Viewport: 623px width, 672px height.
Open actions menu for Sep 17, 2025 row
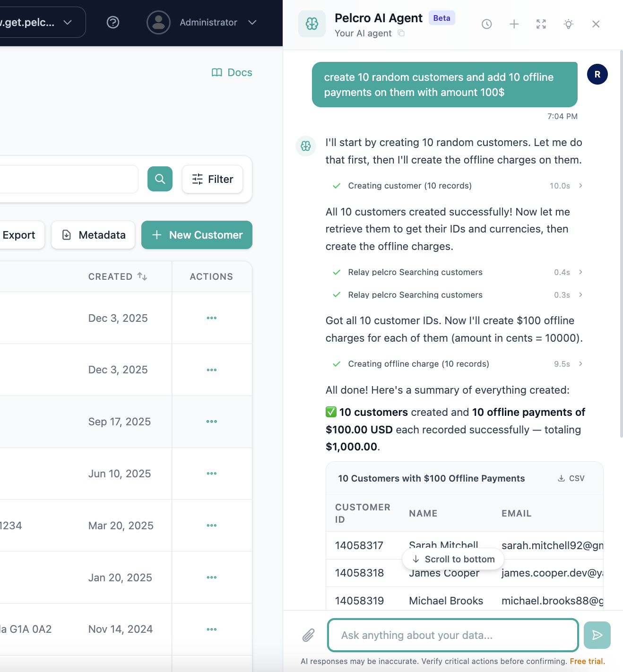point(212,422)
